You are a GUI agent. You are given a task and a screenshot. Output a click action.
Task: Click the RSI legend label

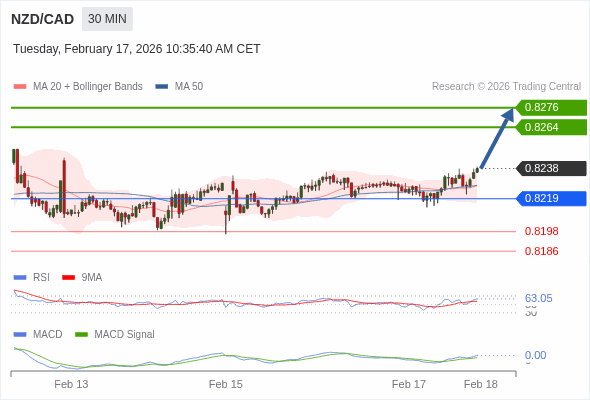[41, 278]
